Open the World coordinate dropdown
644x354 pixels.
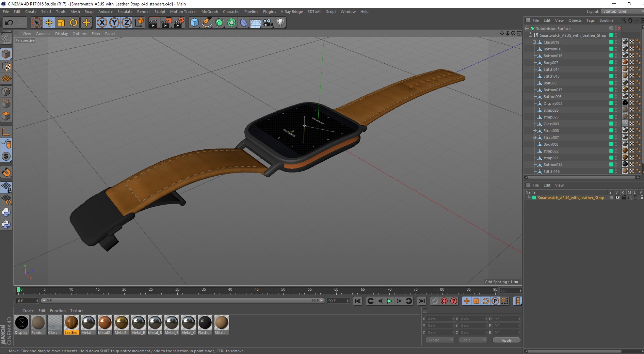[440, 340]
